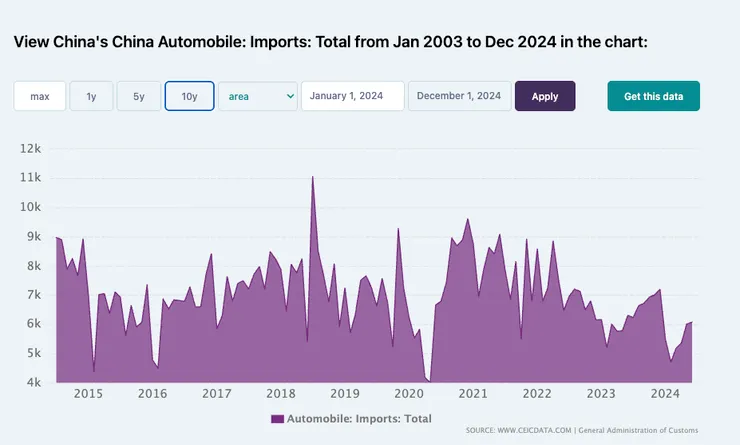Choose the 5y range option
This screenshot has width=740, height=445.
[139, 96]
